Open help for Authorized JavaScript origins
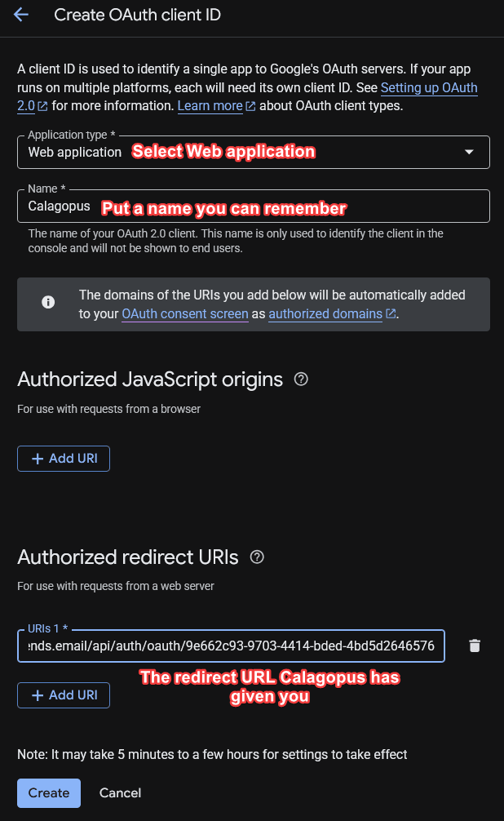Viewport: 504px width, 821px height. (301, 379)
